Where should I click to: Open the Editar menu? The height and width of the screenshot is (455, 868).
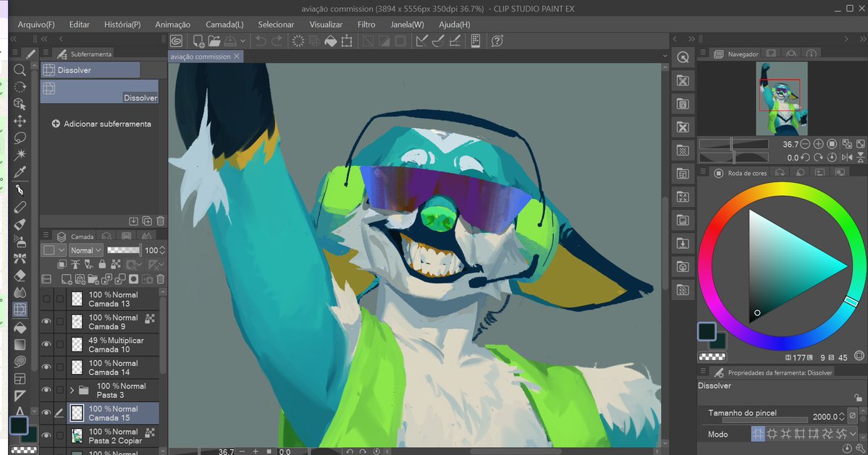pos(79,25)
